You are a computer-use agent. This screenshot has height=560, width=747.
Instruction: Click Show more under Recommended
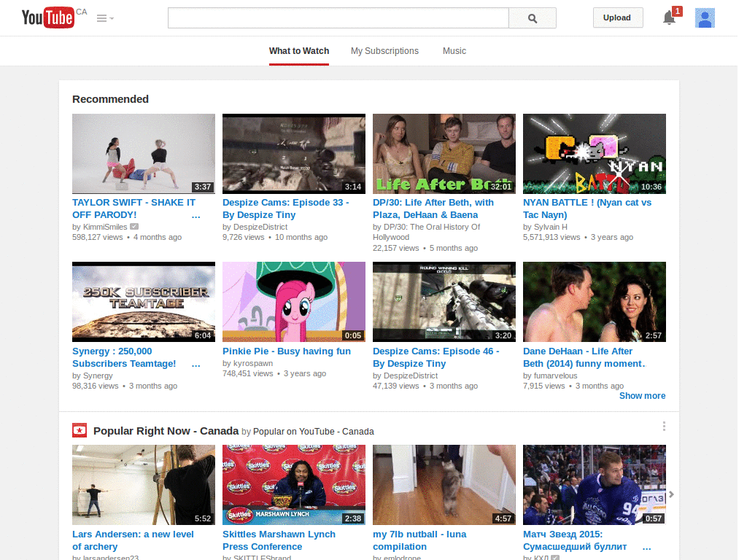[642, 396]
